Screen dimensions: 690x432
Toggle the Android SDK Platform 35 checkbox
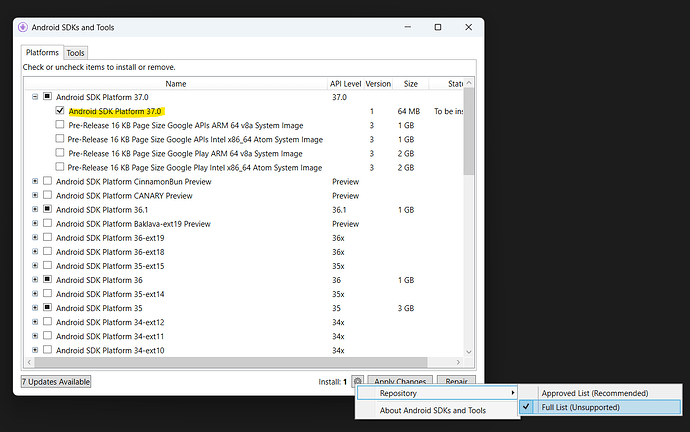coord(48,308)
